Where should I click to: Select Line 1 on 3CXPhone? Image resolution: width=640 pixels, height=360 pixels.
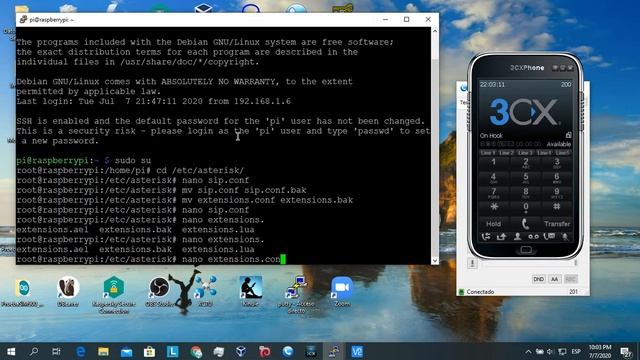pos(488,153)
